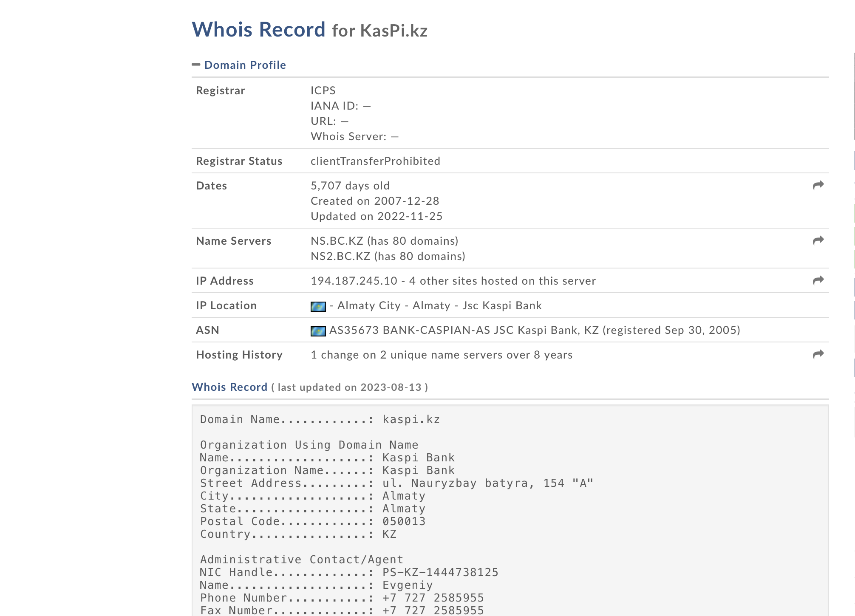Click the Kazakhstan flag in ASN row
This screenshot has width=855, height=616.
tap(318, 331)
